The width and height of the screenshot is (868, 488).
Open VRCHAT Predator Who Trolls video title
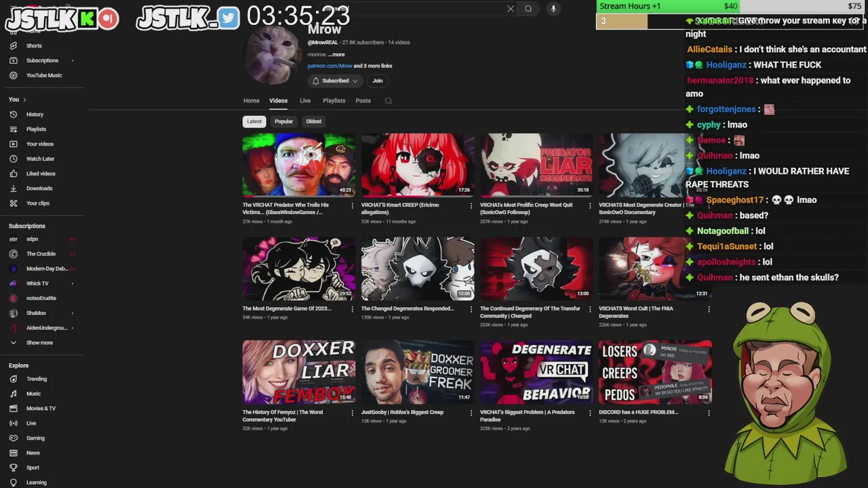pos(285,208)
